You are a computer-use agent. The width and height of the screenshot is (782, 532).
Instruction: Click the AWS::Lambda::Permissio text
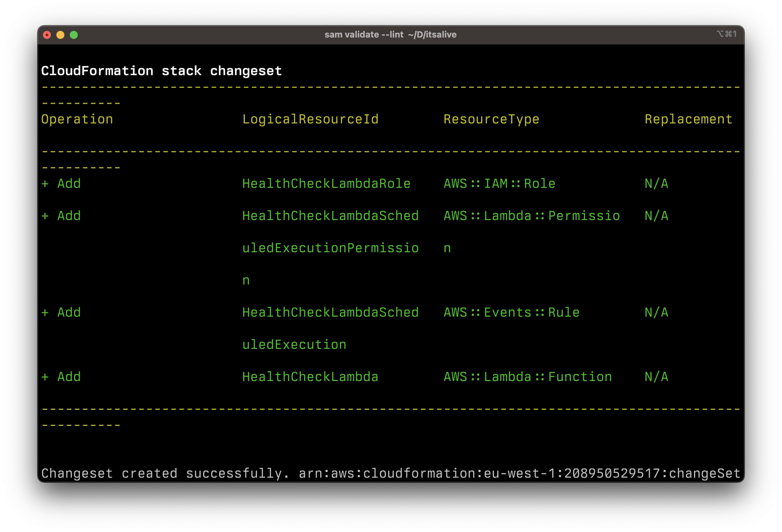click(531, 216)
